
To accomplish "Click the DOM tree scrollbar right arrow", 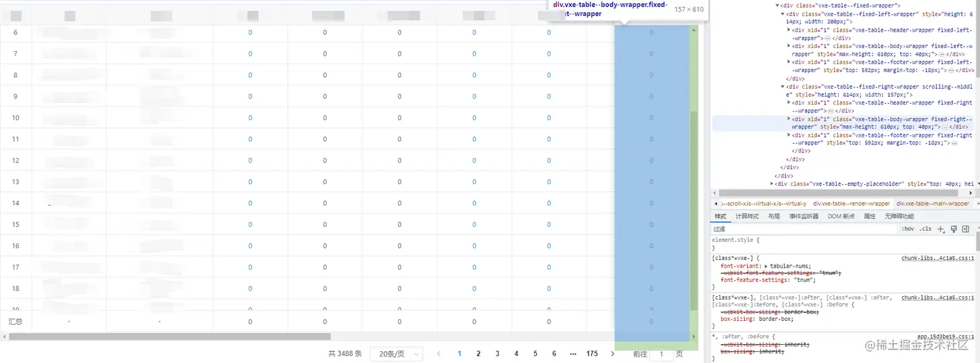I will point(971,193).
